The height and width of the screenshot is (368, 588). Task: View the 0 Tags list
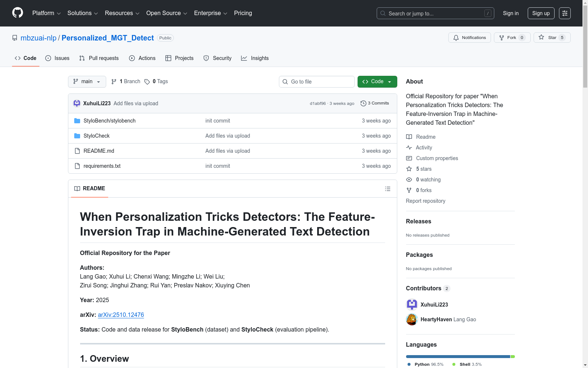click(156, 82)
